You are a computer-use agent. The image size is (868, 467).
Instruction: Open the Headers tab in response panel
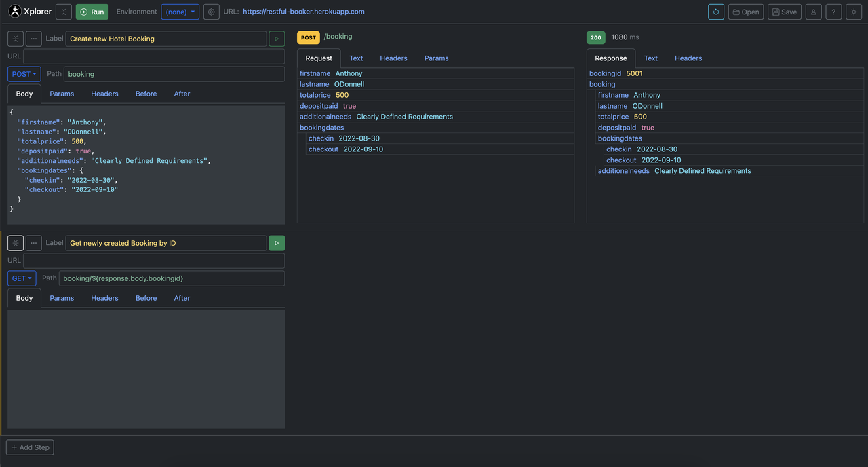[688, 58]
